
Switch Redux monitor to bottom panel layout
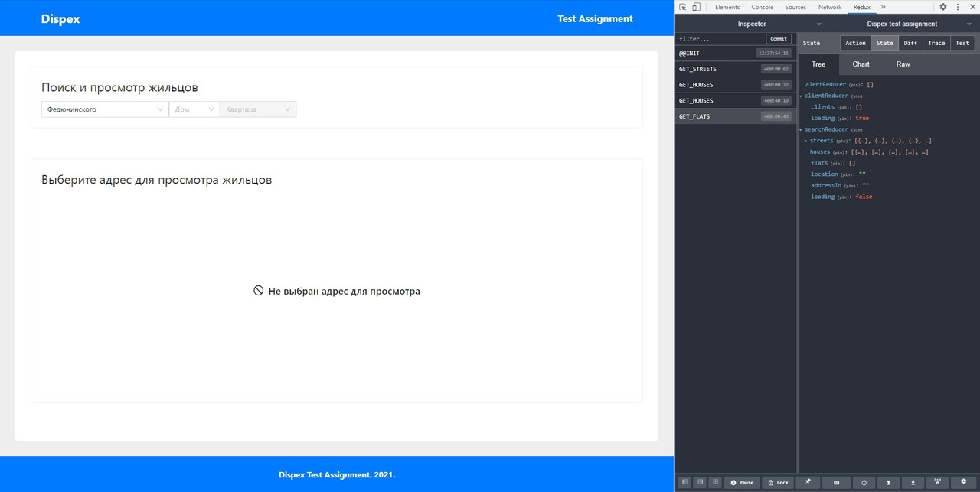tap(714, 482)
